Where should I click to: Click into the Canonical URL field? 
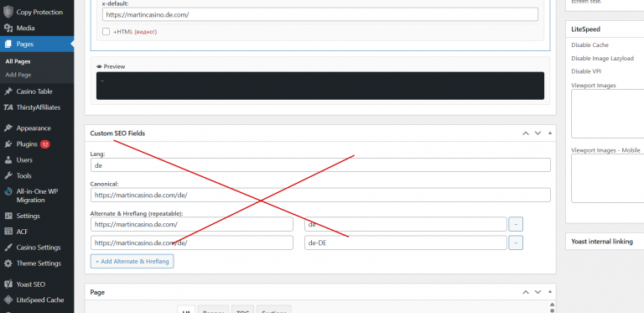(x=320, y=196)
